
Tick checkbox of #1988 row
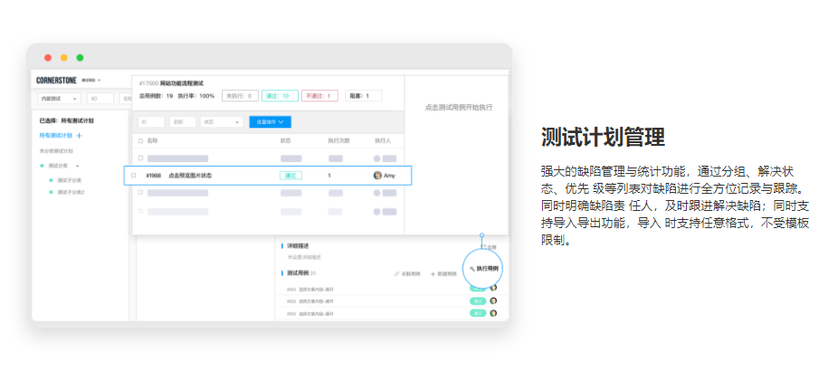[x=134, y=175]
